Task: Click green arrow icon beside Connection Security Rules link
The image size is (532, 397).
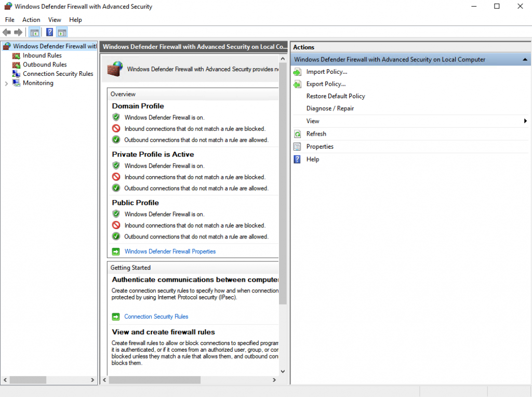Action: click(x=116, y=316)
